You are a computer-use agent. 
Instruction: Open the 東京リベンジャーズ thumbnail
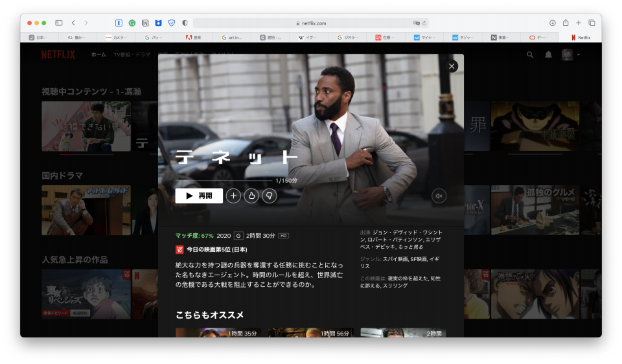pos(86,294)
